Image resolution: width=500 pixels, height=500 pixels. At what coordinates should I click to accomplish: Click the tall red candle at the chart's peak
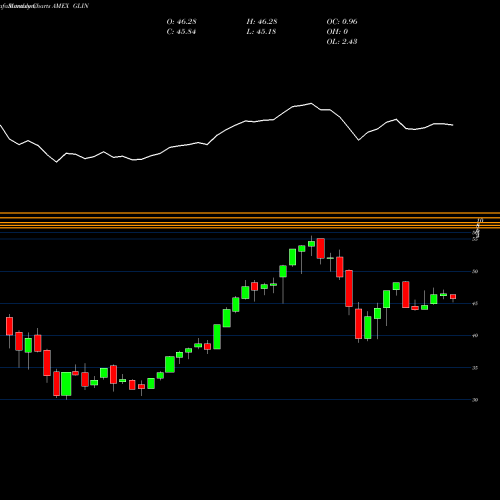tap(321, 248)
